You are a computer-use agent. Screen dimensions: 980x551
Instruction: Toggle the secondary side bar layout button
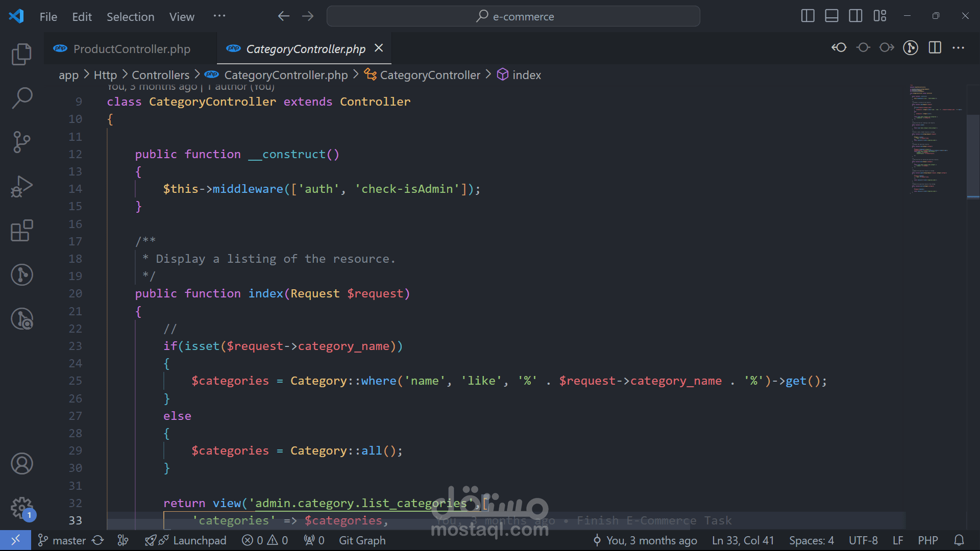(x=855, y=16)
